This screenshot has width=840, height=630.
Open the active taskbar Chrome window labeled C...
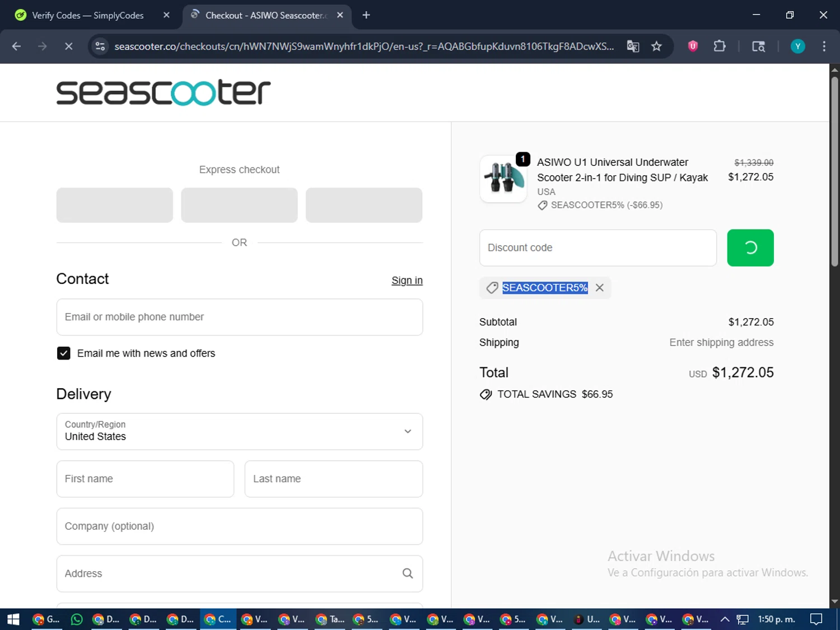pos(218,619)
